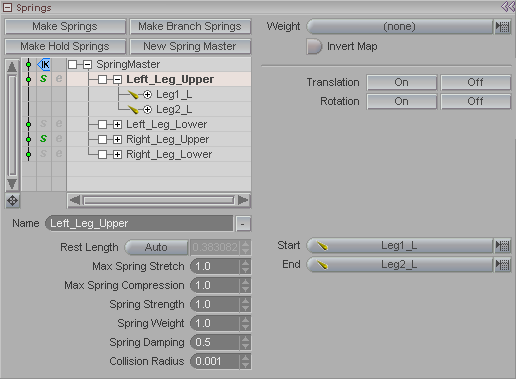Click the IK icon beside SpringMaster

[44, 64]
